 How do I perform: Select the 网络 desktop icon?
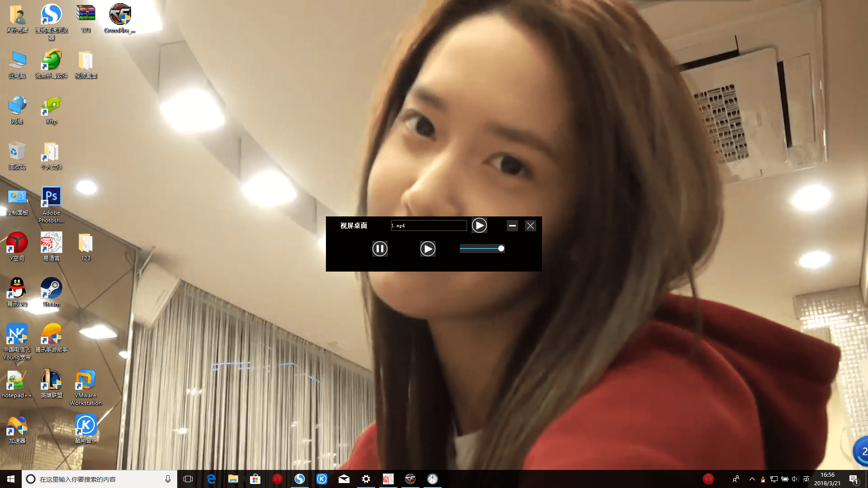(17, 110)
